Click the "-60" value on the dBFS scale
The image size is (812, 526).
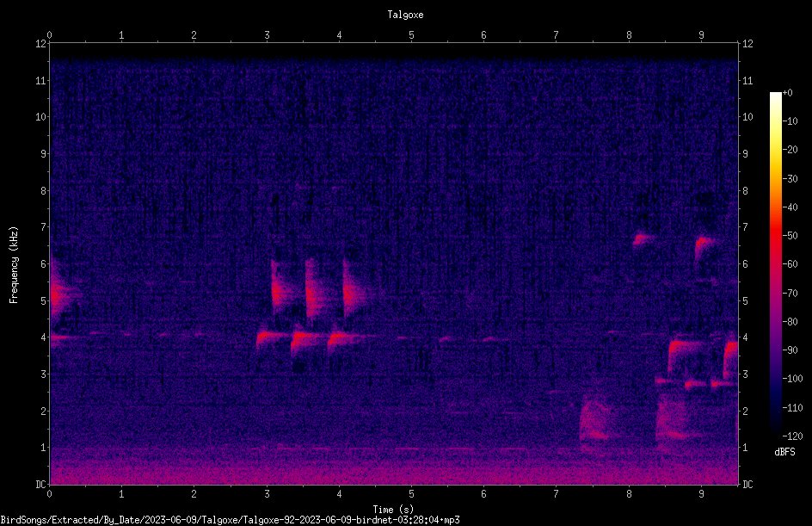pos(790,264)
